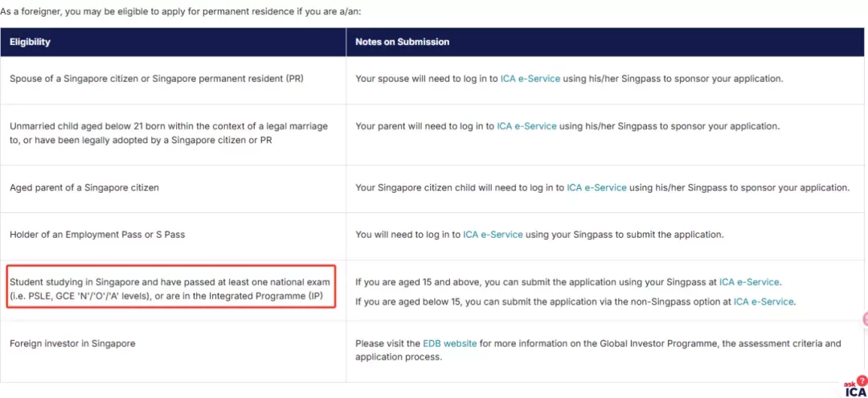Select 'Foreign investor in Singapore' text

pyautogui.click(x=72, y=344)
